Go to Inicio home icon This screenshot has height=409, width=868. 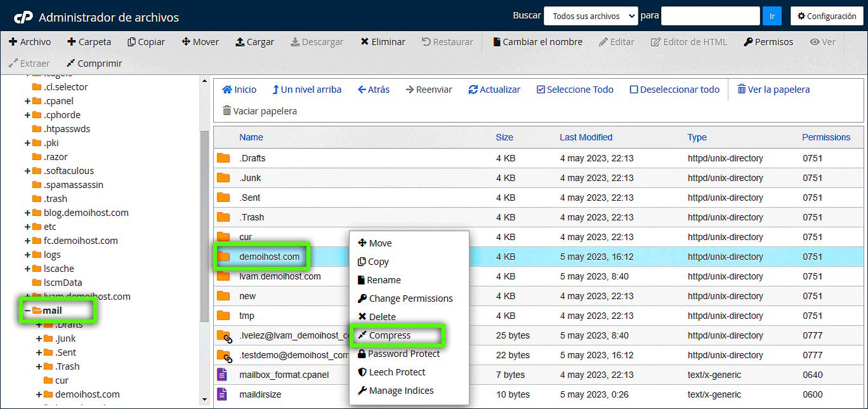227,90
